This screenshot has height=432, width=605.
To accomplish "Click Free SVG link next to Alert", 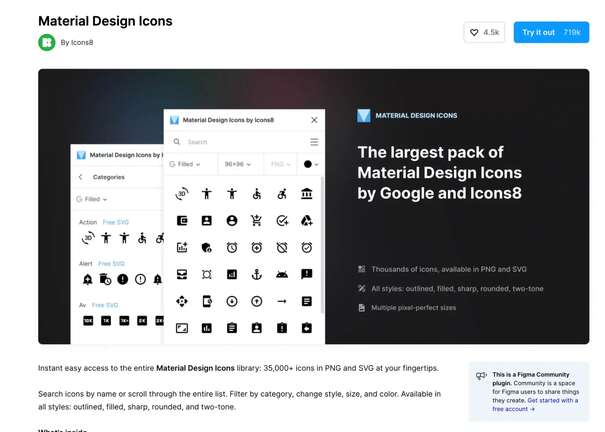I will 112,263.
